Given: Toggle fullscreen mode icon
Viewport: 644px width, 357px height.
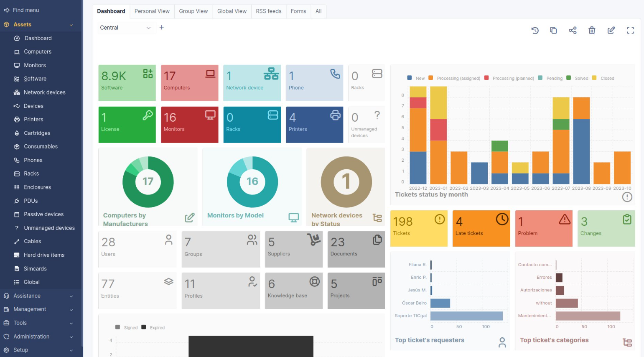Looking at the screenshot, I should click(x=630, y=30).
